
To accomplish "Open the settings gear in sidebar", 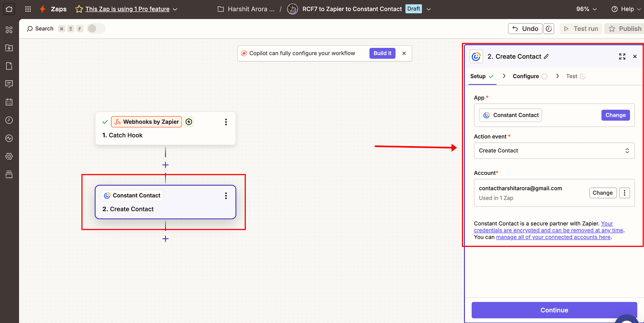I will (x=9, y=156).
